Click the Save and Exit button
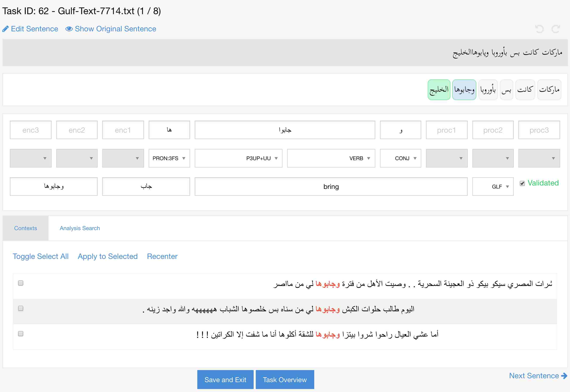570x392 pixels. point(225,380)
